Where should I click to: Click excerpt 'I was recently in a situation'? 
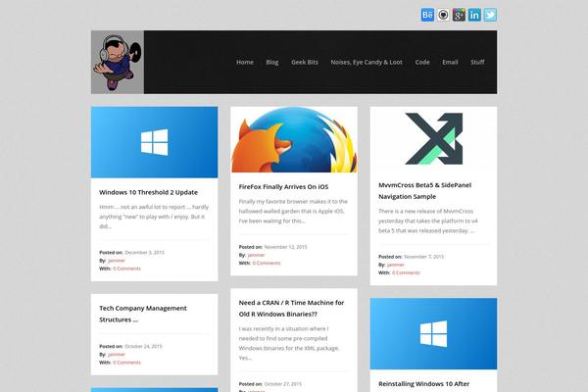point(289,343)
